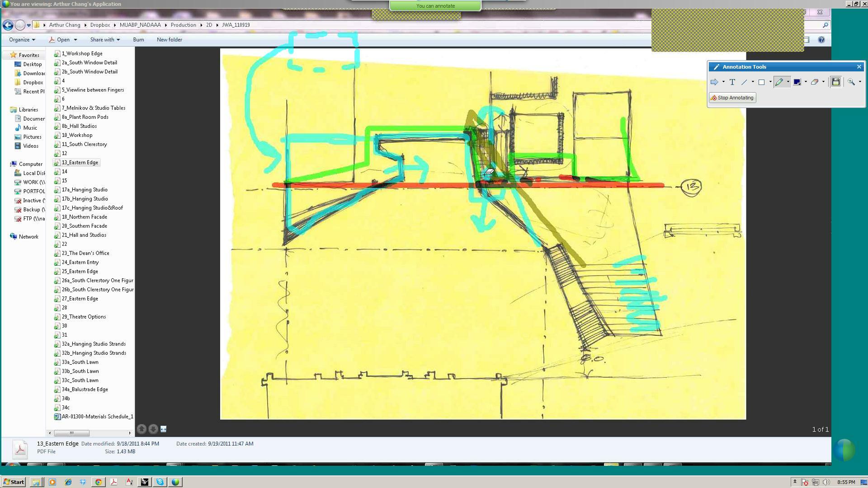Select the highlighter pen tool
This screenshot has width=868, height=488.
pyautogui.click(x=778, y=82)
